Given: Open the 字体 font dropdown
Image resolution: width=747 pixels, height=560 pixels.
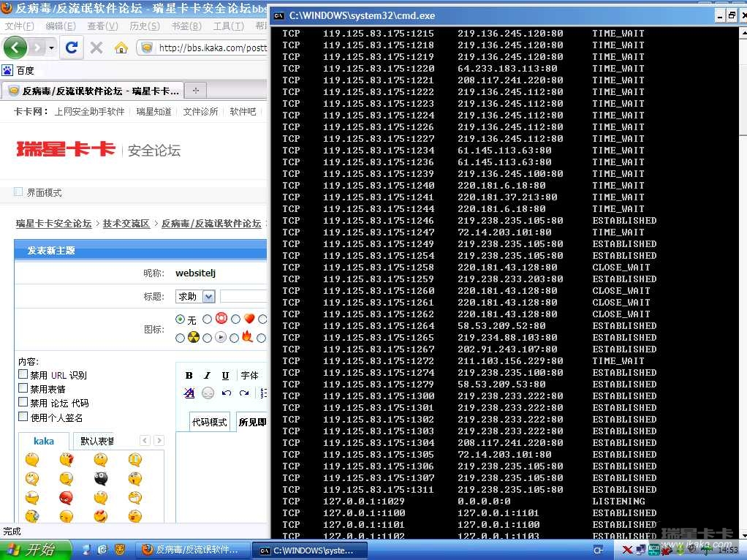Looking at the screenshot, I should point(250,376).
